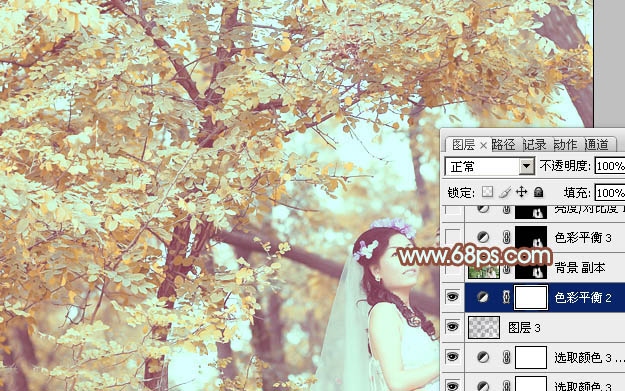This screenshot has height=391, width=625.
Task: Select the white mask of 色彩平衡 2
Action: click(531, 297)
